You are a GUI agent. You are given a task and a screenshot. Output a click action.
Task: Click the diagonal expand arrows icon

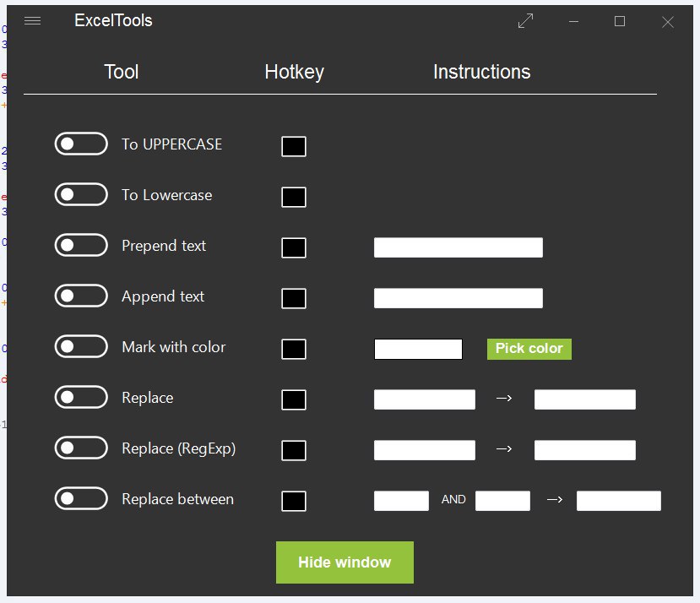coord(525,20)
